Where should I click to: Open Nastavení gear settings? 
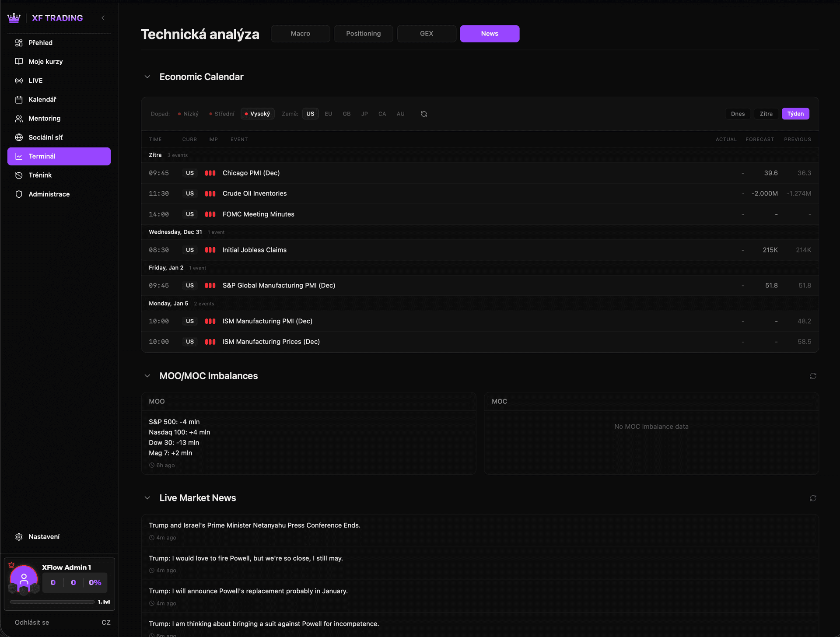(x=19, y=537)
